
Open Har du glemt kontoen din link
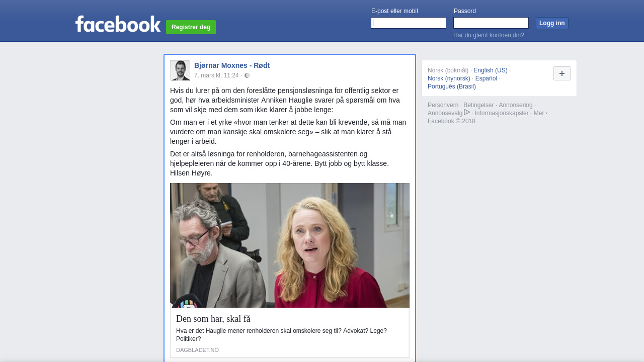point(489,35)
